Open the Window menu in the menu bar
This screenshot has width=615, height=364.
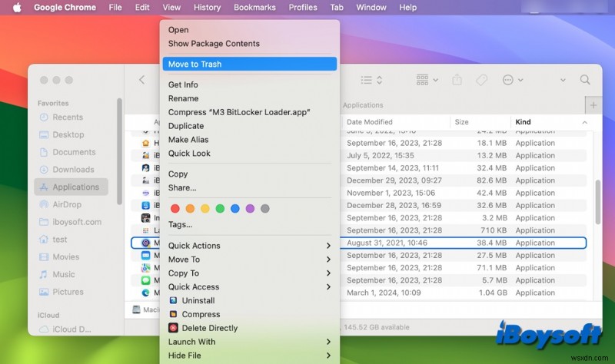371,8
